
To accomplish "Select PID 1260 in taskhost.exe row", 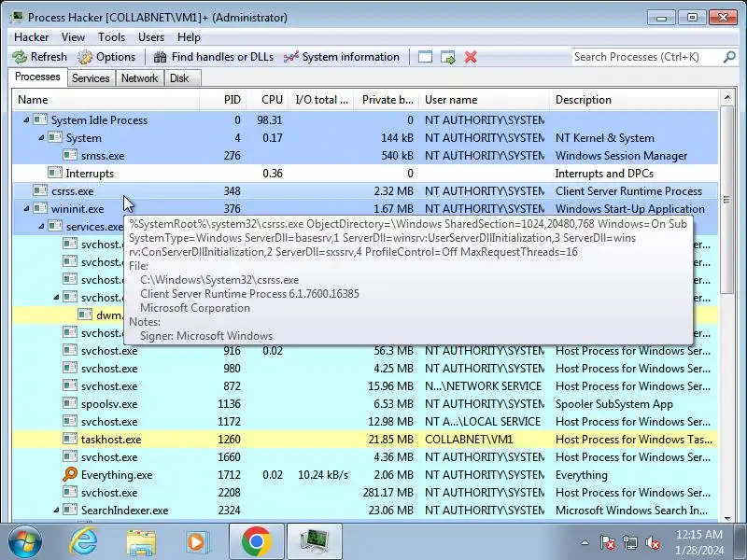I will (x=229, y=439).
